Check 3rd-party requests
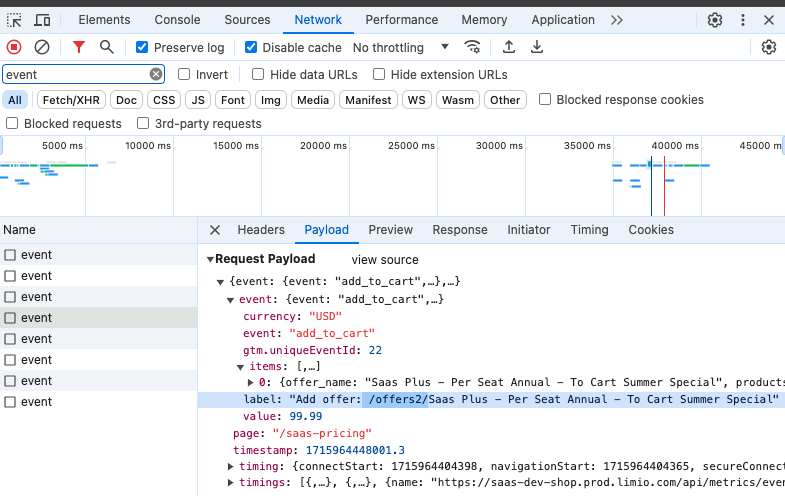Screen dimensions: 785x496 click(x=143, y=123)
